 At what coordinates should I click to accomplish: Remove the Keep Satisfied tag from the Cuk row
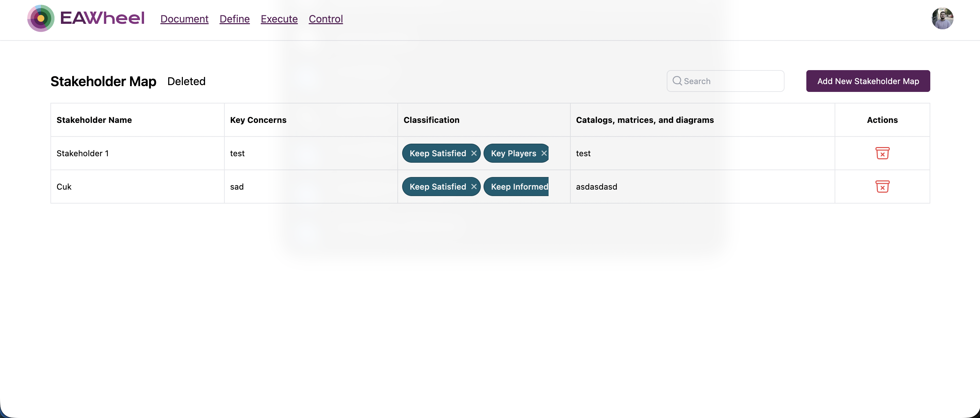(474, 187)
